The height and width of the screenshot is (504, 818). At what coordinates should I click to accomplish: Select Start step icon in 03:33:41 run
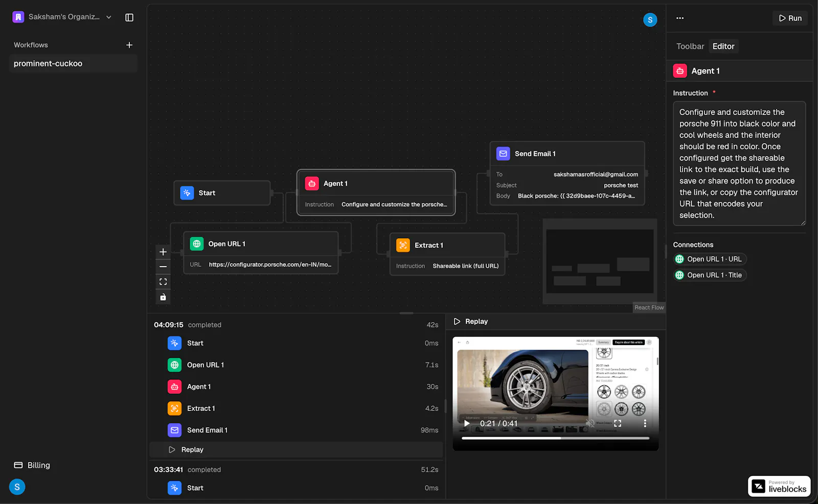(174, 488)
